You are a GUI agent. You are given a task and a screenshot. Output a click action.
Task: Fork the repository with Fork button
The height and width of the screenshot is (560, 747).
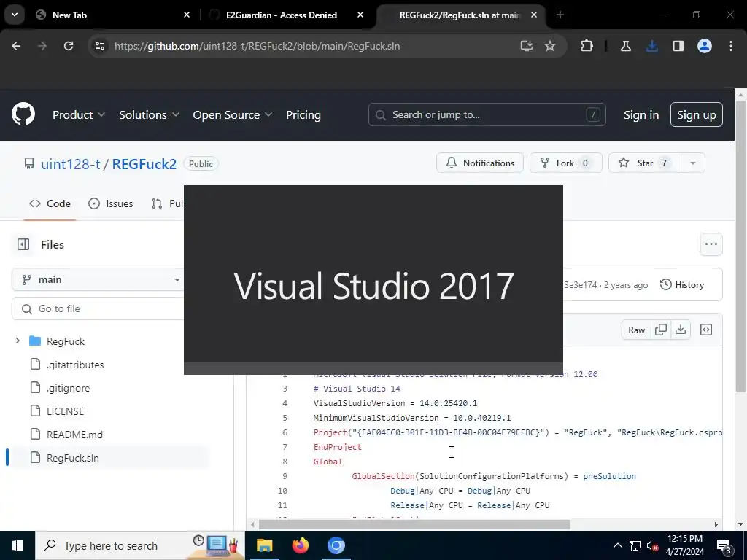pyautogui.click(x=565, y=163)
